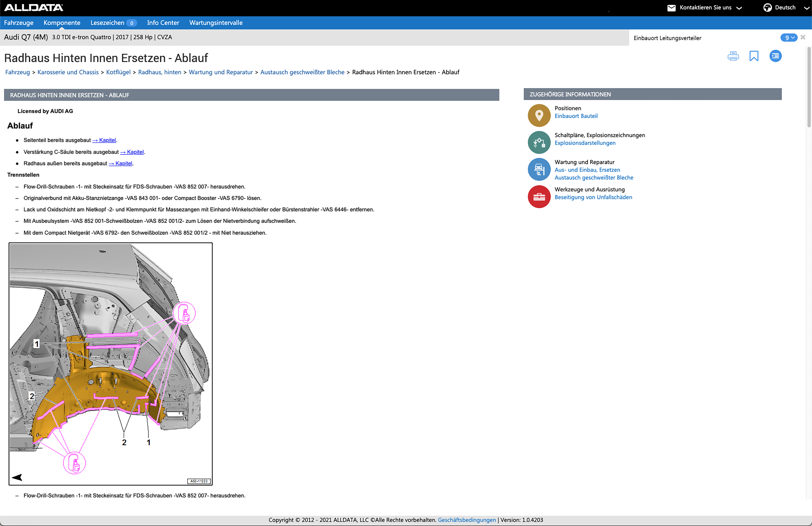Open the Wartungsintervalle menu

pos(216,23)
